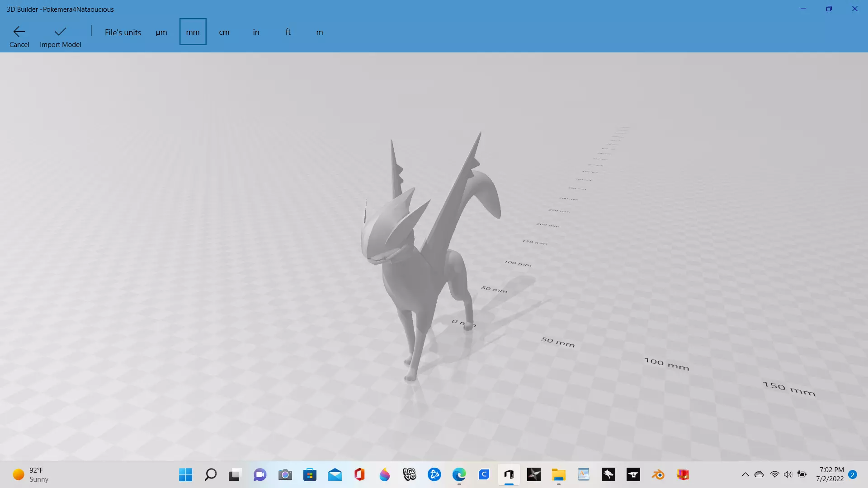Open OneDrive cloud tray icon
The width and height of the screenshot is (868, 488).
click(759, 474)
